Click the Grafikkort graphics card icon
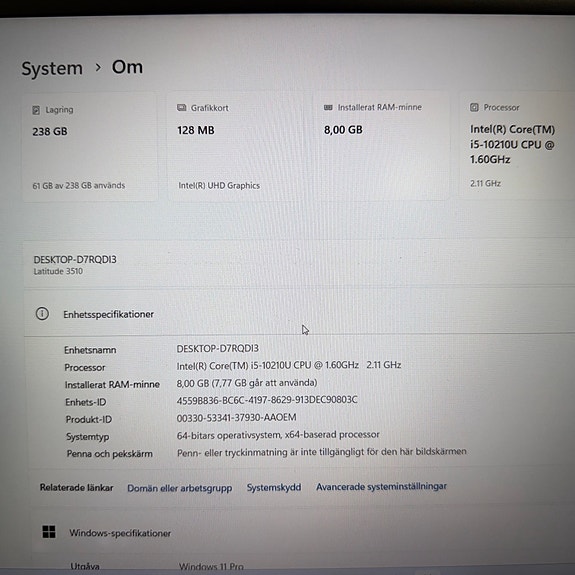Screen dimensions: 575x575 pos(182,108)
